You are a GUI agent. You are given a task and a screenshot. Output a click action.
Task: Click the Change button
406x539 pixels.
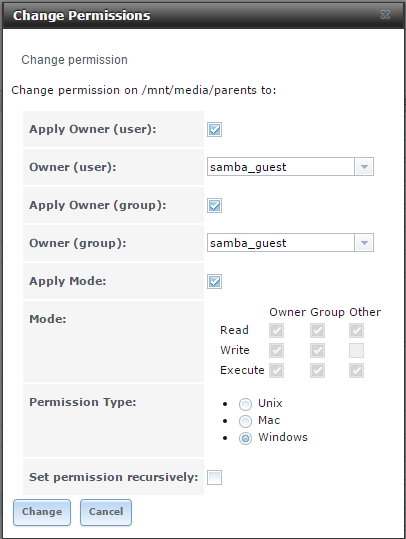pyautogui.click(x=42, y=512)
